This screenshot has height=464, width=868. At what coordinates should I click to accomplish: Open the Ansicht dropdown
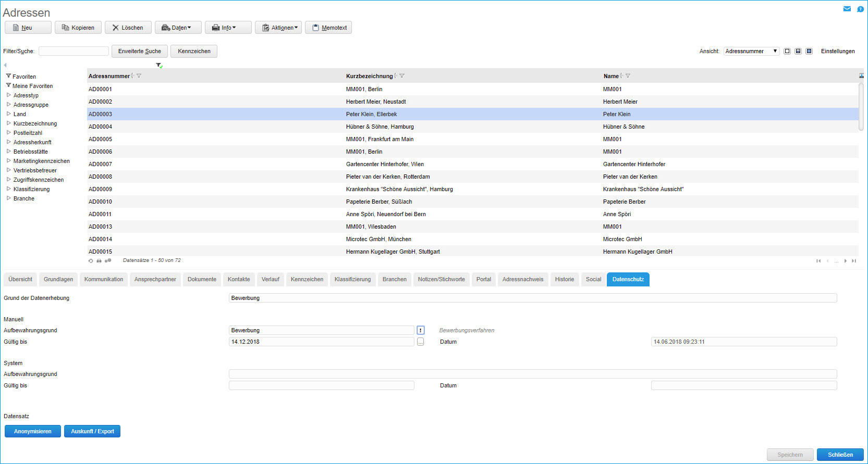point(751,51)
